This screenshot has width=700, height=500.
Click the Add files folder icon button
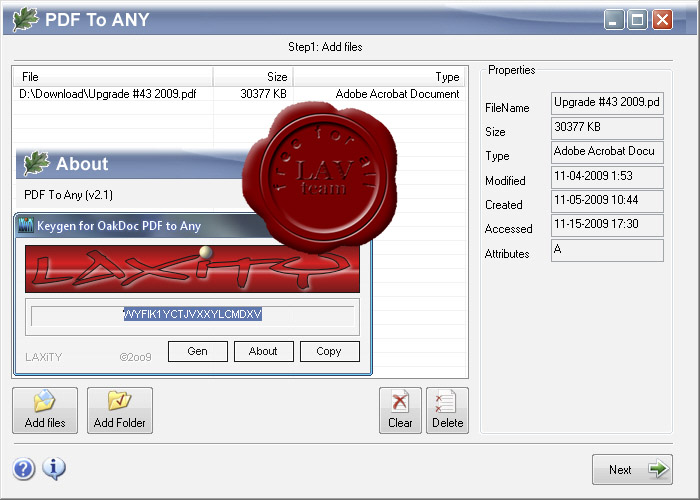pos(45,410)
